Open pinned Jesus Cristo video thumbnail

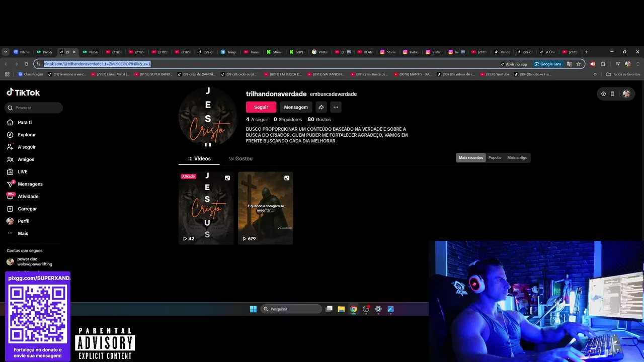[206, 208]
